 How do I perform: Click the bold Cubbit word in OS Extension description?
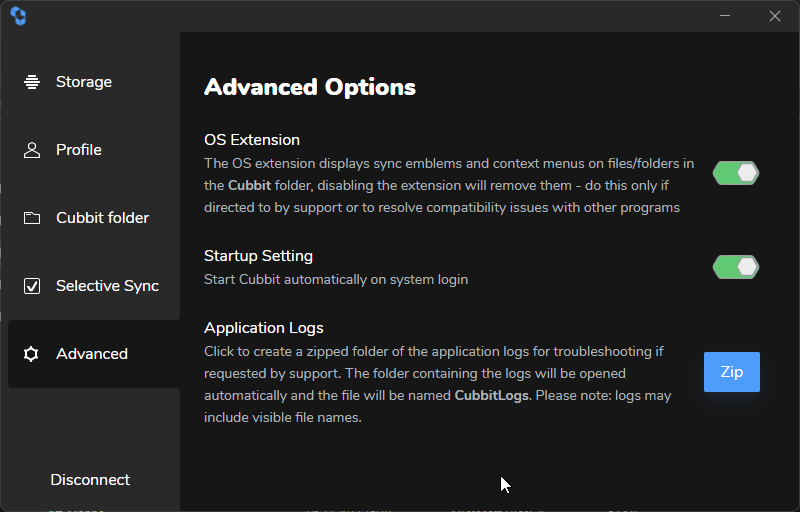click(x=249, y=185)
